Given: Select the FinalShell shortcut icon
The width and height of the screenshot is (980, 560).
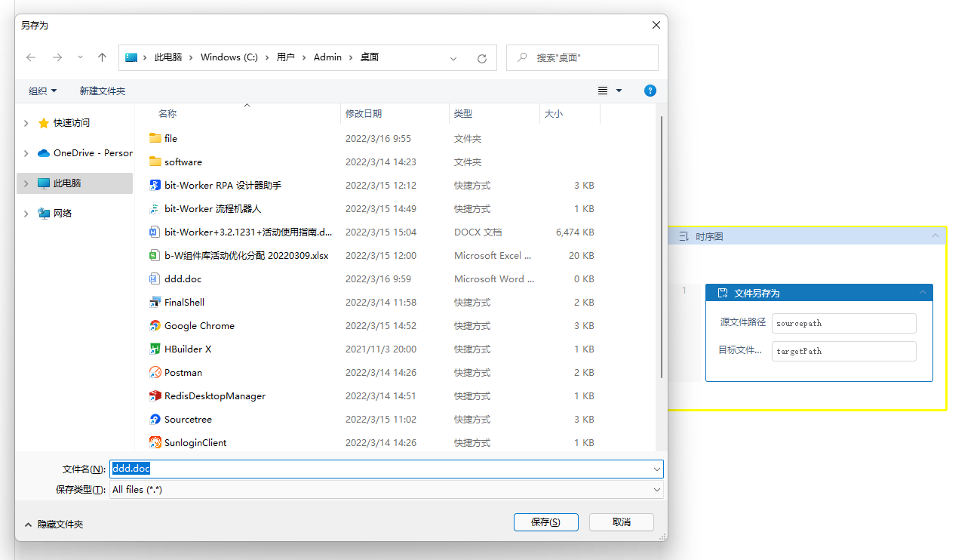Looking at the screenshot, I should click(x=155, y=303).
